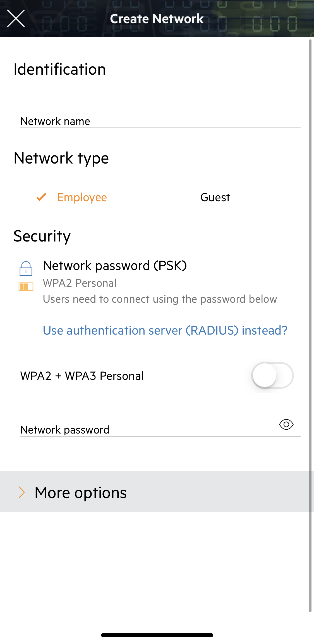314x644 pixels.
Task: Expand the More options section
Action: click(x=80, y=492)
